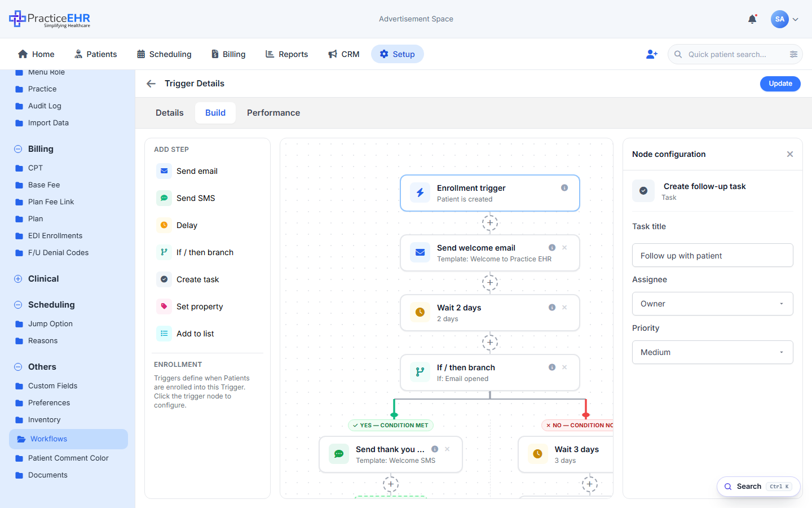Open Import Data in the sidebar
Viewport: 812px width, 508px height.
click(48, 123)
